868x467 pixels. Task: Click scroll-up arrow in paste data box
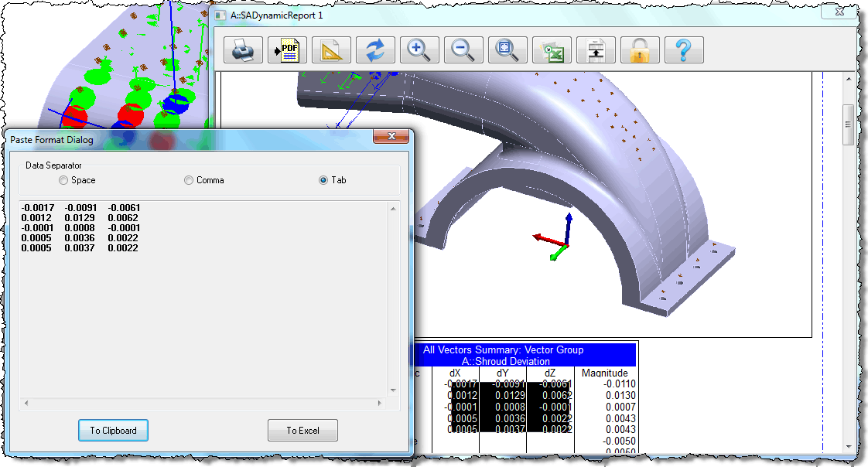tap(393, 209)
